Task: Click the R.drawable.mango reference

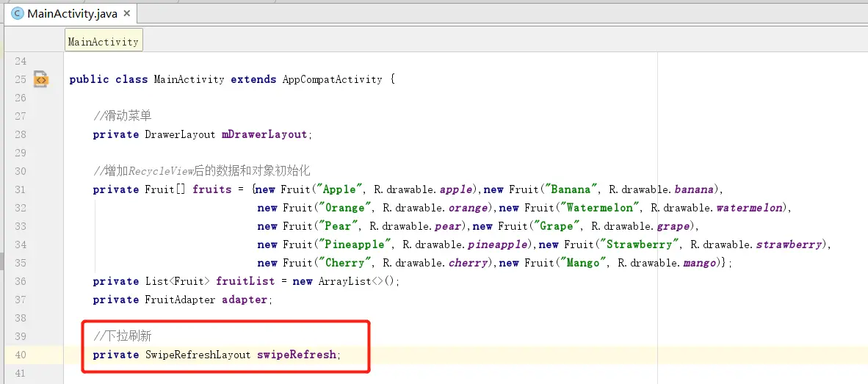Action: coord(667,263)
